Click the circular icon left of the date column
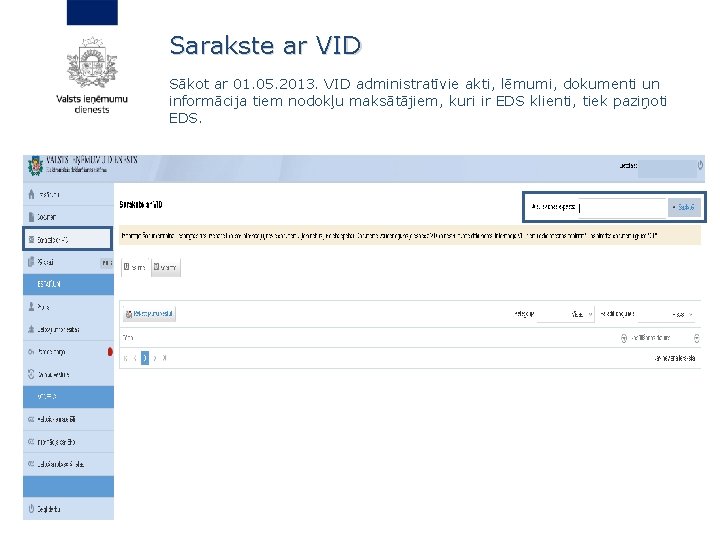 click(624, 338)
